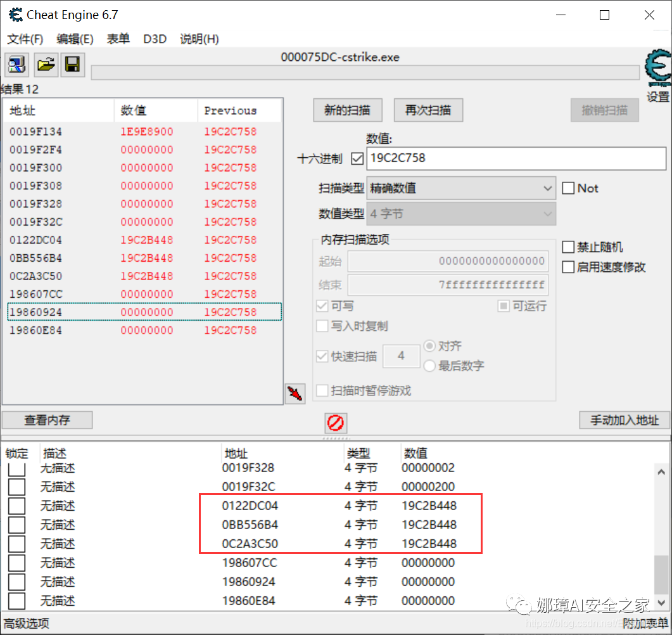The width and height of the screenshot is (672, 635).
Task: Click the 撤销扫描 button
Action: pos(604,110)
